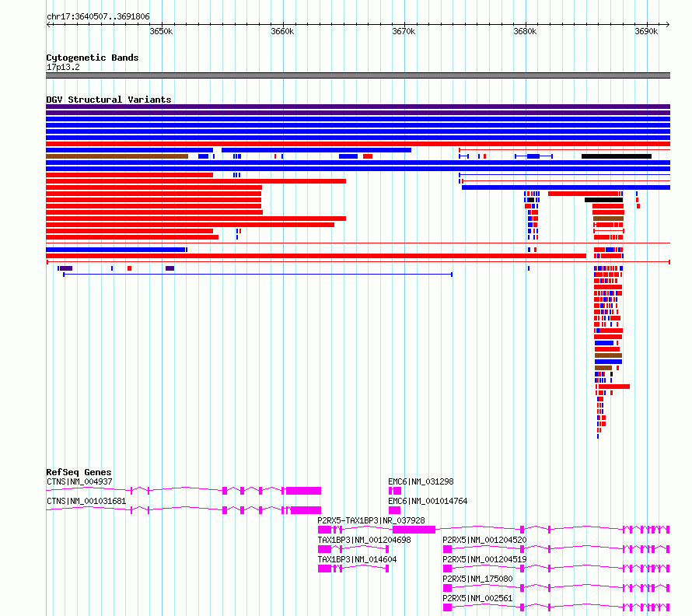Click the TAX1BP3|NM_014604 transcript label
The image size is (692, 616).
tap(357, 559)
